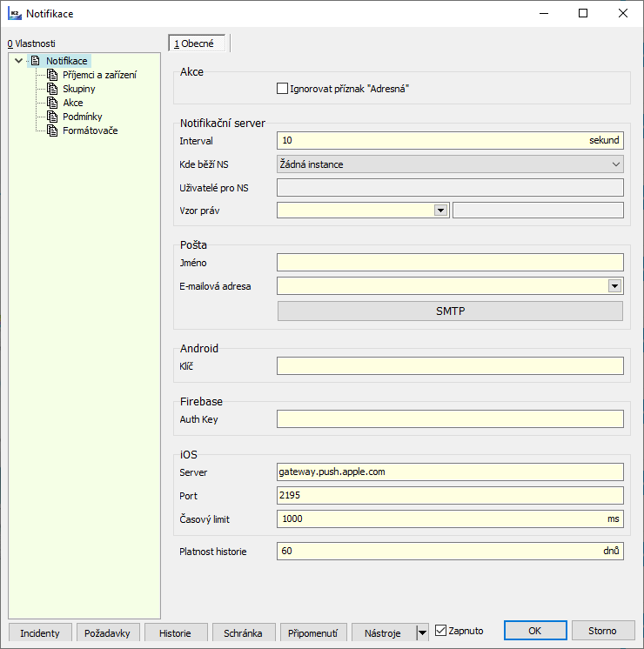Open the arrow menu beside Nástroje
644x649 pixels.
(x=423, y=632)
